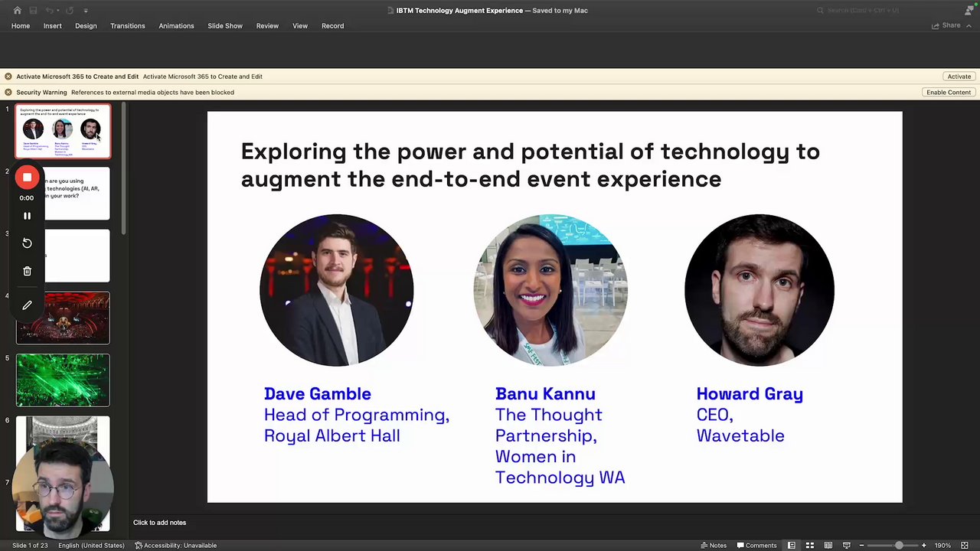
Task: Open the Animations tab
Action: click(176, 26)
